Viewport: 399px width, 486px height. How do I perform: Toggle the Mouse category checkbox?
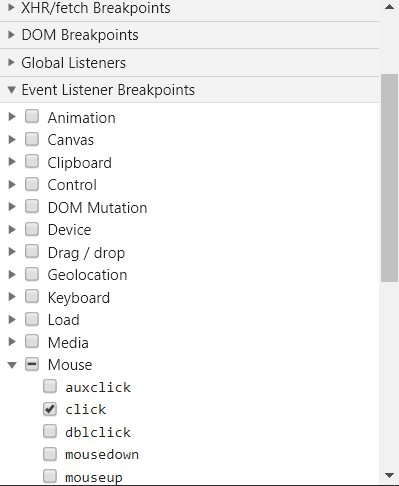coord(32,364)
